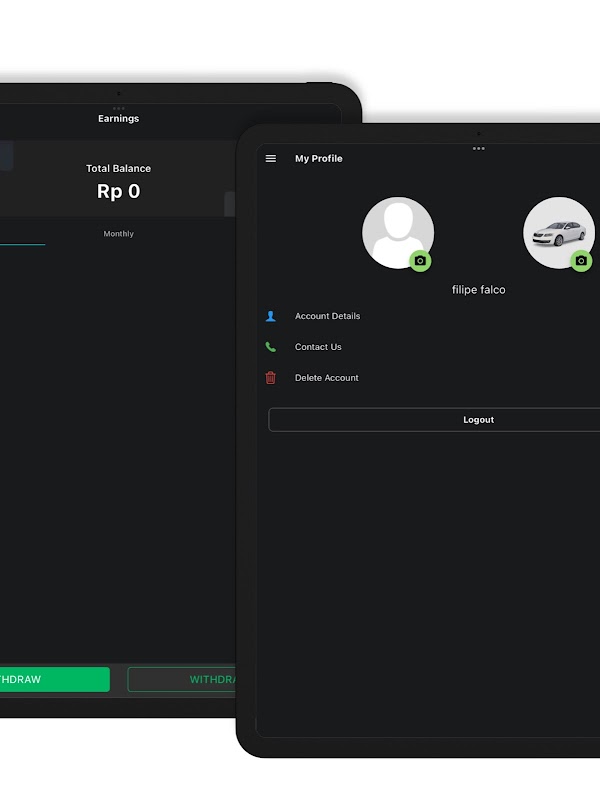Switch to the Monthly tab in Earnings
Viewport: 600px width, 800px height.
118,234
